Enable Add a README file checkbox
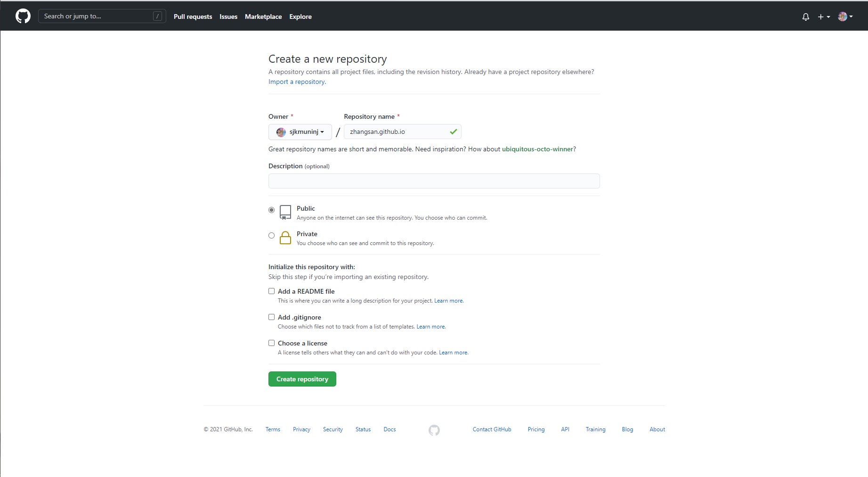 pos(271,291)
